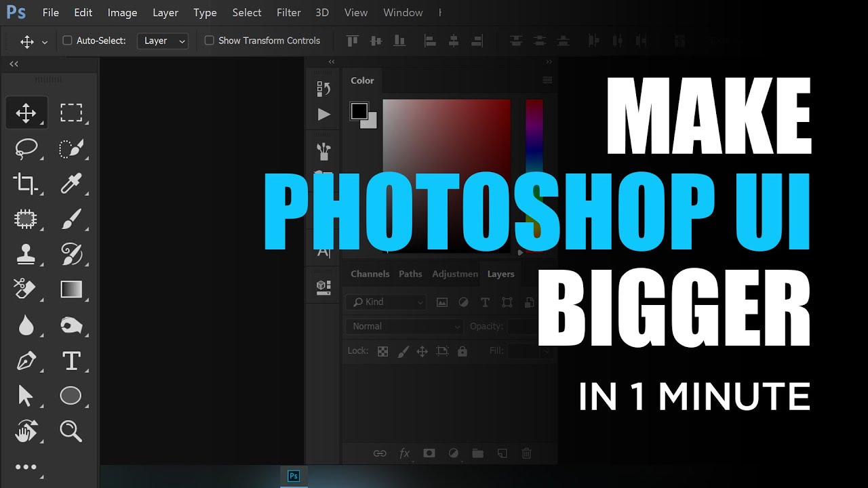Select the Art History Brush tool
Screen dimensions: 868x488
pyautogui.click(x=71, y=254)
